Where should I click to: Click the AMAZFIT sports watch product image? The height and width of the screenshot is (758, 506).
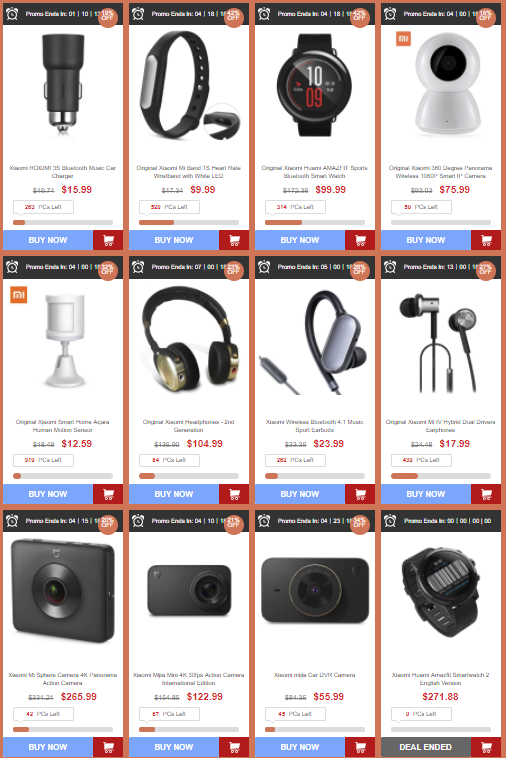[x=314, y=86]
